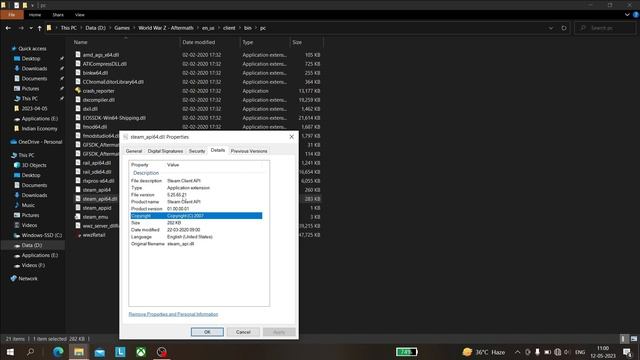Click the Search pc input box

[x=606, y=28]
